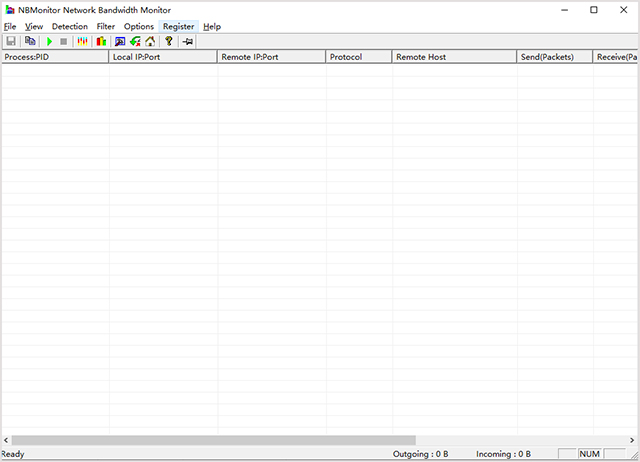
Task: Click the bar chart statistics icon
Action: [101, 41]
